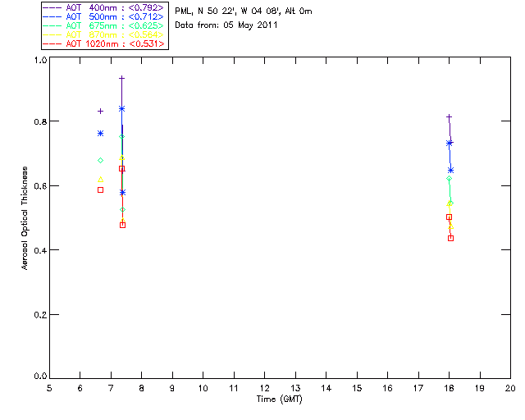Viewport: 525px width, 420px height.
Task: Click the AOT 500nm legend entry
Action: tap(104, 16)
